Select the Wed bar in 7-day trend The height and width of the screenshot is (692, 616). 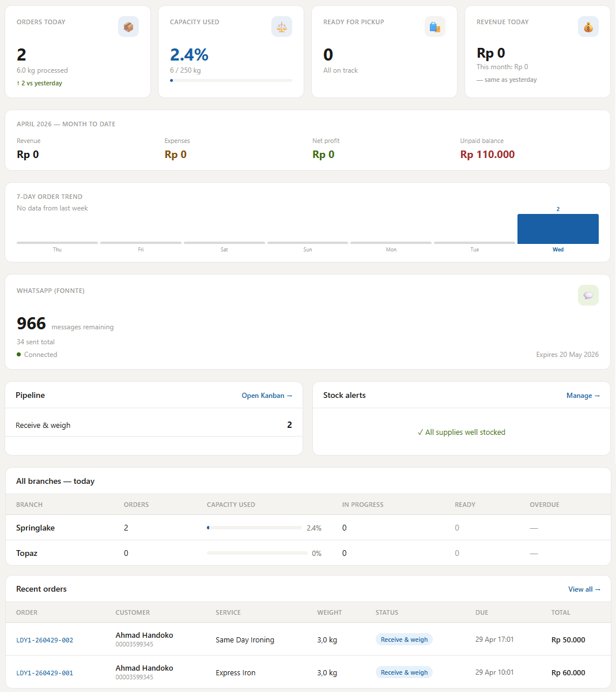558,229
